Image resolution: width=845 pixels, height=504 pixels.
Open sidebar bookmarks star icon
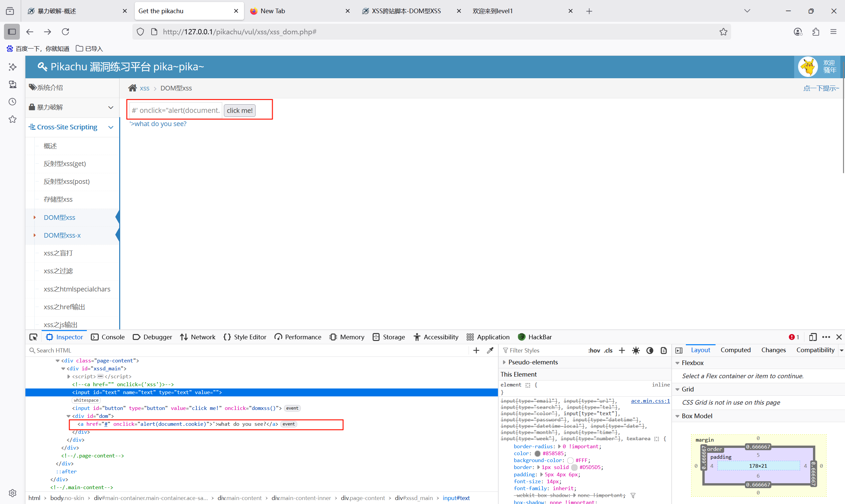point(13,119)
